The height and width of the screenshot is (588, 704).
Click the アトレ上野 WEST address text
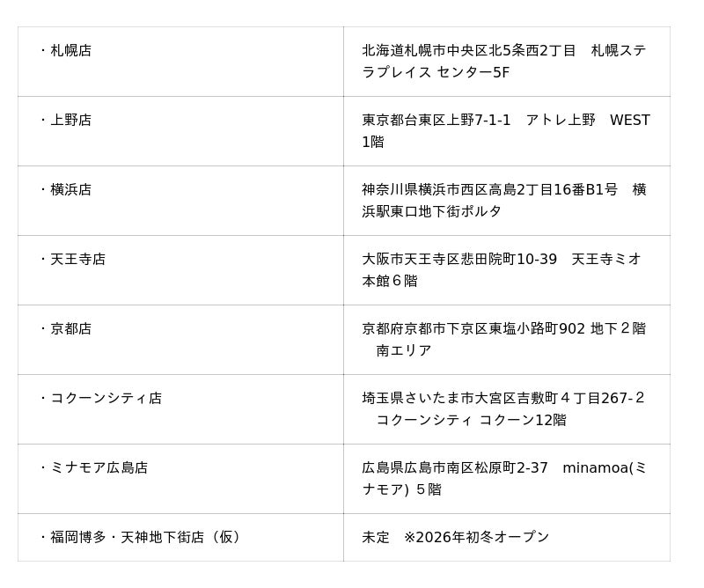(x=506, y=131)
